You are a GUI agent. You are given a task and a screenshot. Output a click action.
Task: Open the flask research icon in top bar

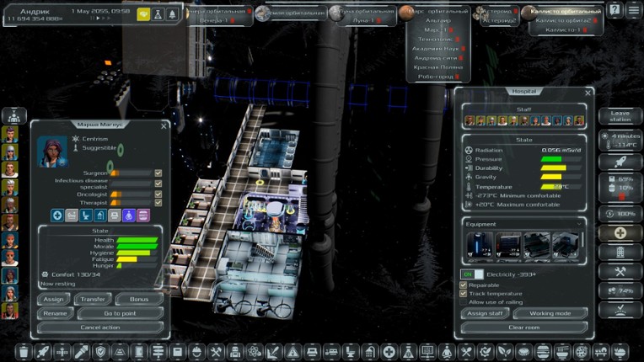coord(158,14)
